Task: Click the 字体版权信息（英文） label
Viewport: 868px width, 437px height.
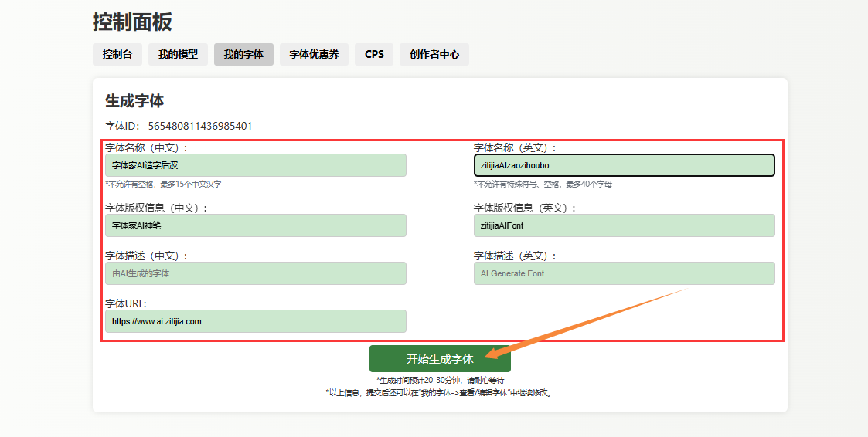Action: pos(526,208)
